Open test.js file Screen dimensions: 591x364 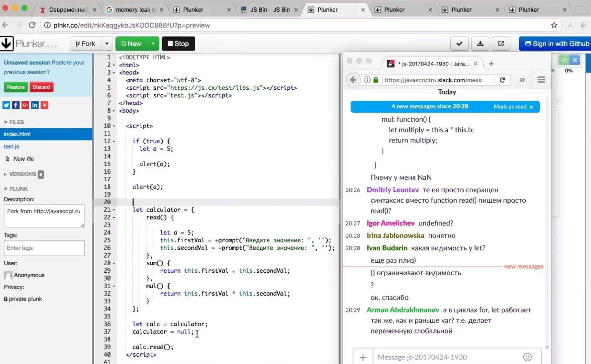(12, 146)
